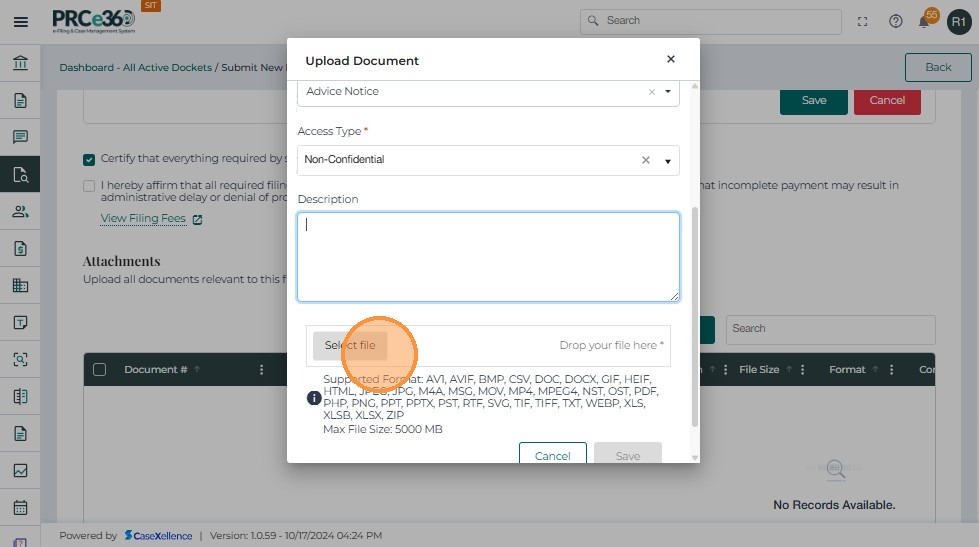Click inside the Description text area

[x=488, y=256]
